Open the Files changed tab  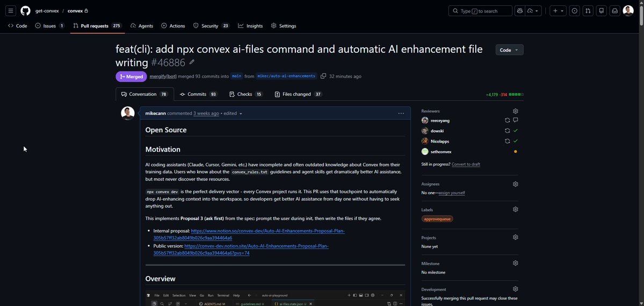tap(298, 94)
